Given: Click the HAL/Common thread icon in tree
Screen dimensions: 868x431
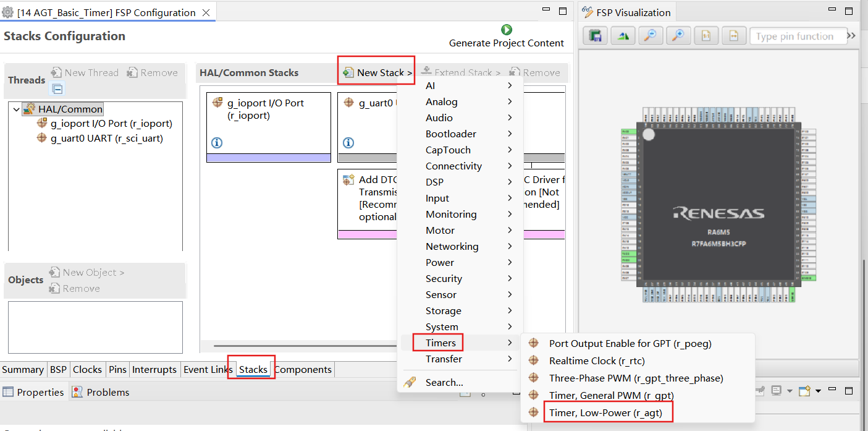Looking at the screenshot, I should click(x=29, y=109).
